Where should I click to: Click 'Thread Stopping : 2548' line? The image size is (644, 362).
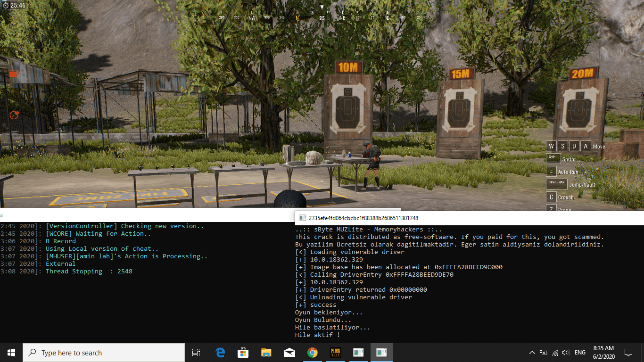pos(89,271)
